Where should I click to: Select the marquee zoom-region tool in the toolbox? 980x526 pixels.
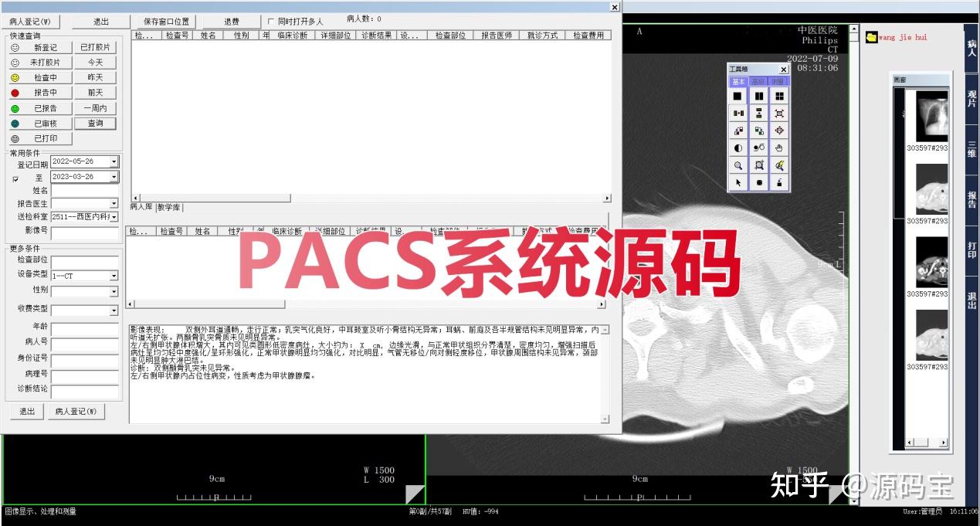(x=758, y=165)
